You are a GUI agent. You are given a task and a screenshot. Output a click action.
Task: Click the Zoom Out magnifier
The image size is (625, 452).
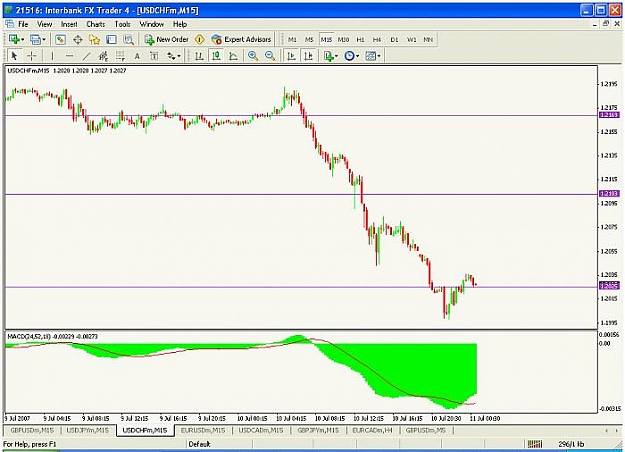[270, 56]
